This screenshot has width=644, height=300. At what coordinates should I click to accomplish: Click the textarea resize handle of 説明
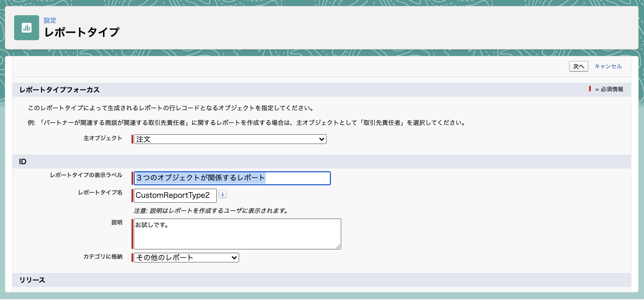[339, 247]
